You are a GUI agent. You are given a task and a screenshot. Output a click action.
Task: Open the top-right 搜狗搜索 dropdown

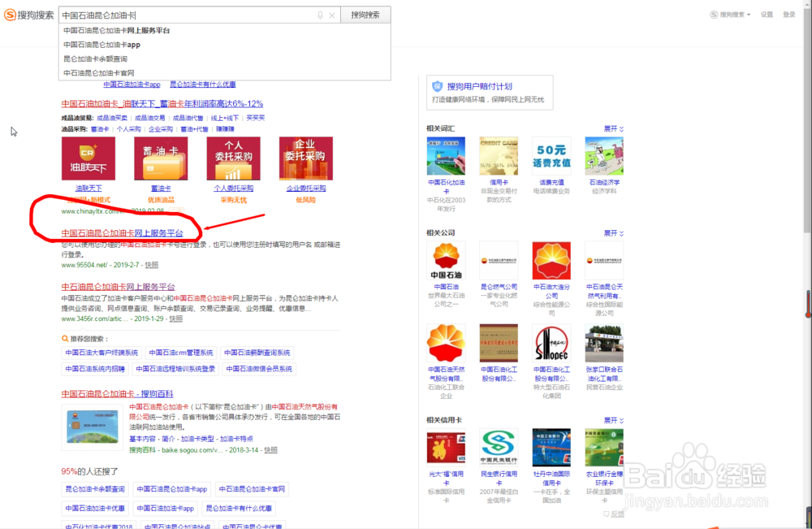730,15
